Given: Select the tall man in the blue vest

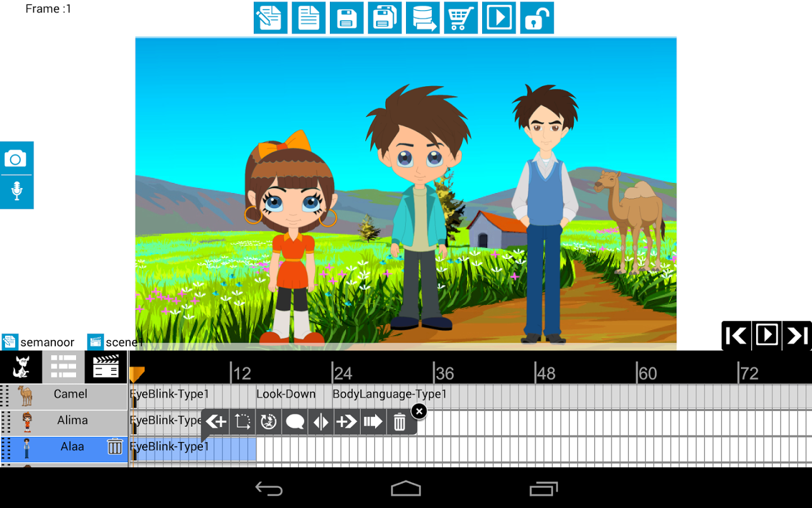Looking at the screenshot, I should (545, 214).
